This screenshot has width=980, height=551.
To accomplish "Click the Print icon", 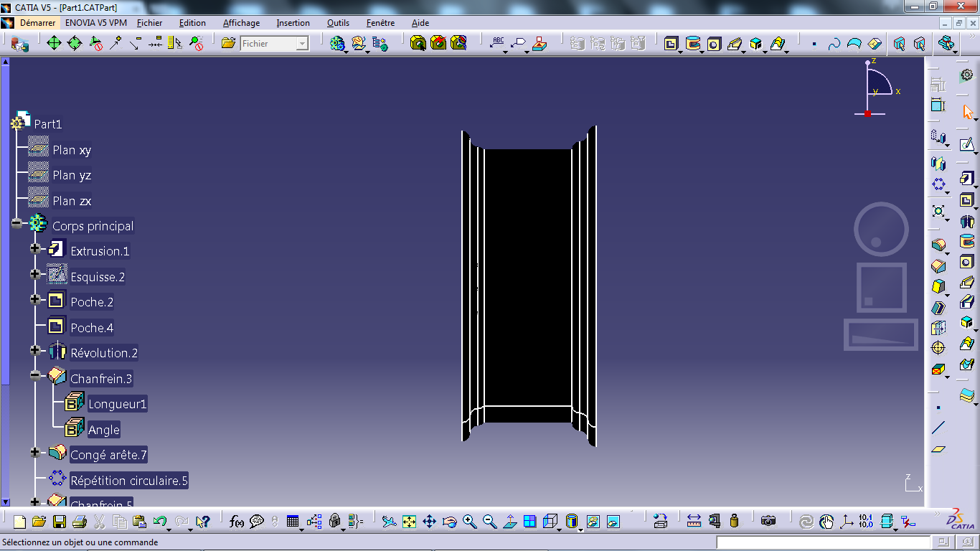I will pos(80,522).
